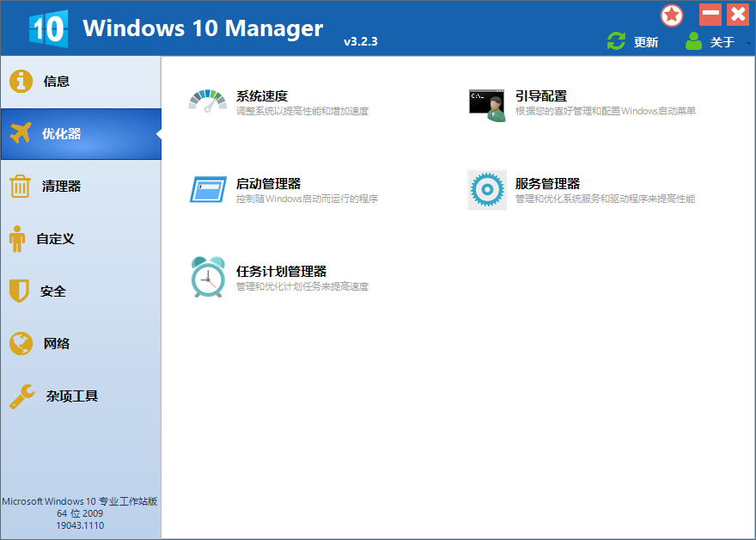The image size is (756, 540).
Task: Click the alarm clock icon for 任务计划管理器
Action: (x=208, y=277)
